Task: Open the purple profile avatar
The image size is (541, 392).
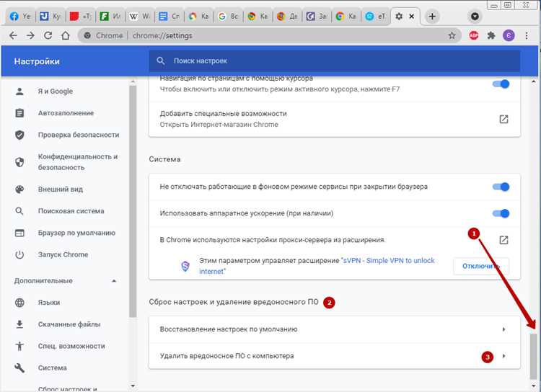Action: click(509, 35)
